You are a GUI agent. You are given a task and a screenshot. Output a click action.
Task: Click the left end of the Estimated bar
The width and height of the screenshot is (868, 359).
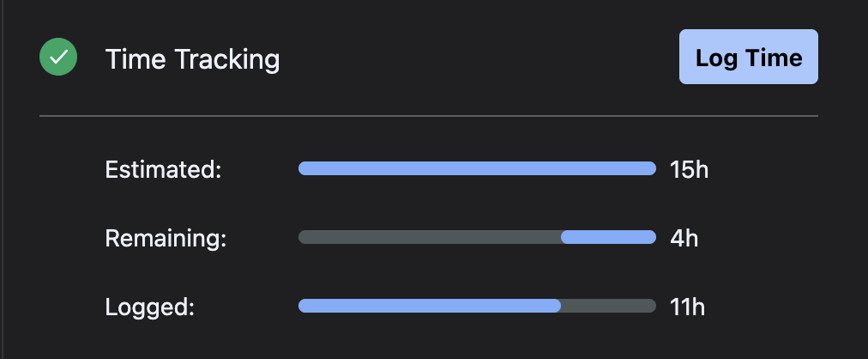click(302, 168)
